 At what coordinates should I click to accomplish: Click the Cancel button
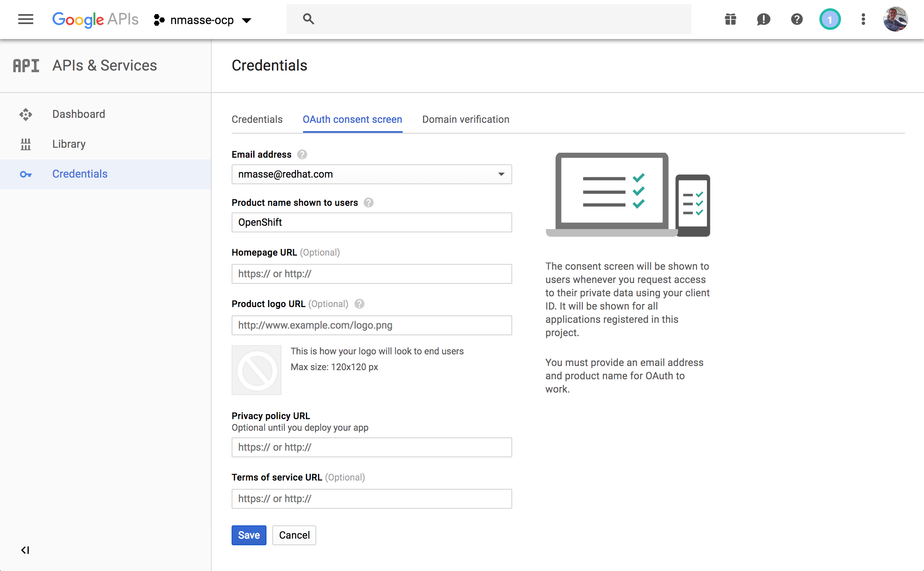pos(294,535)
